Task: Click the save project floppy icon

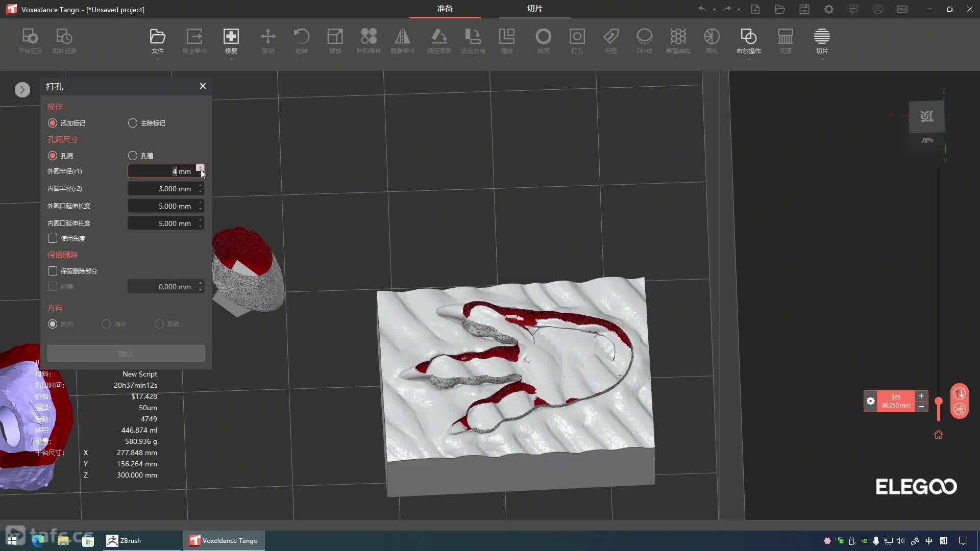Action: pos(804,9)
